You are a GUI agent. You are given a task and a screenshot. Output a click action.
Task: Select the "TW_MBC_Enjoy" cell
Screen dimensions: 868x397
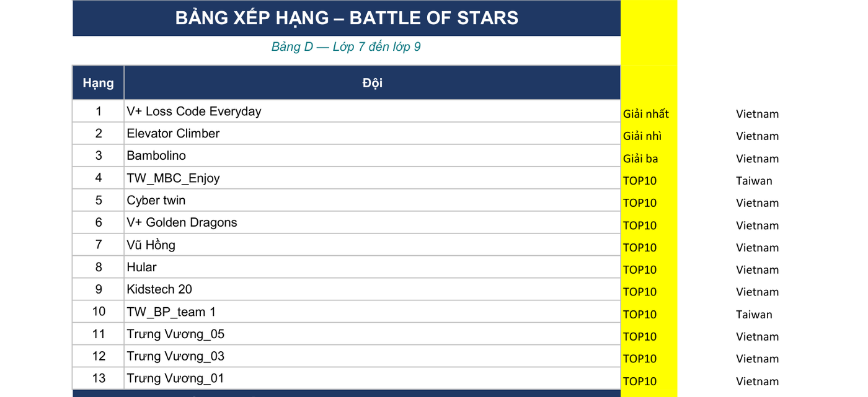point(372,178)
